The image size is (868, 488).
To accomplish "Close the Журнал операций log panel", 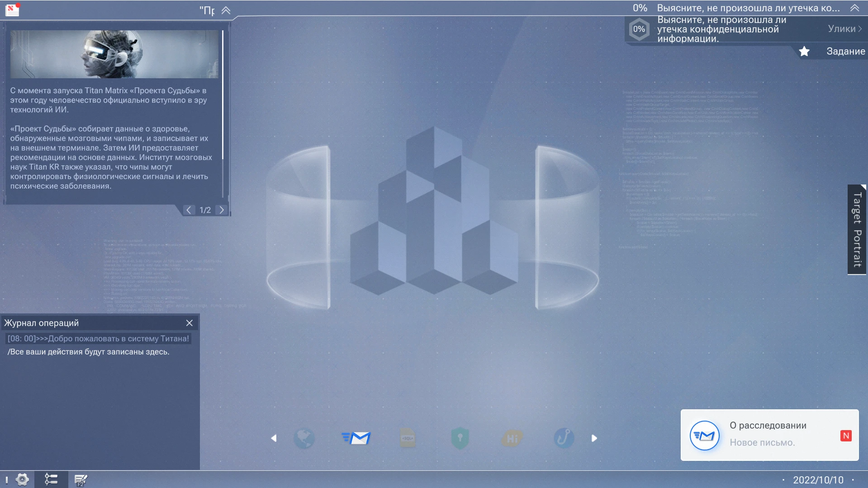I will click(x=190, y=323).
